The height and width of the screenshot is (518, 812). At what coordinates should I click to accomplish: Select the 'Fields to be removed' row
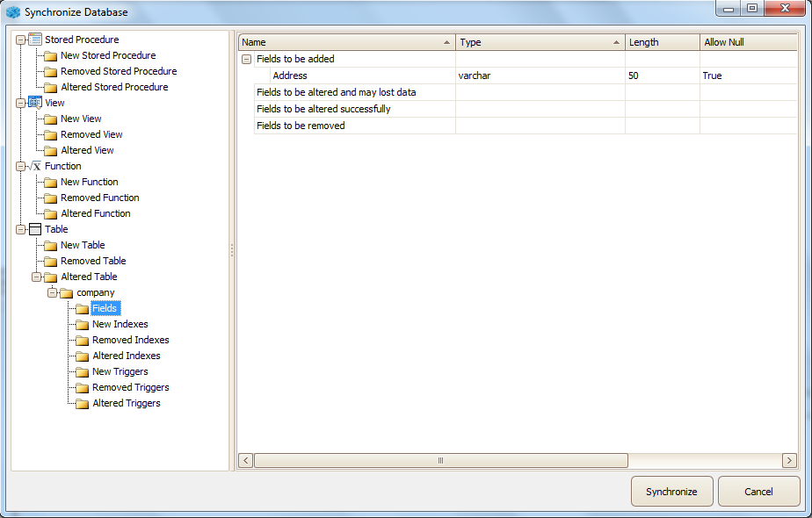point(526,126)
